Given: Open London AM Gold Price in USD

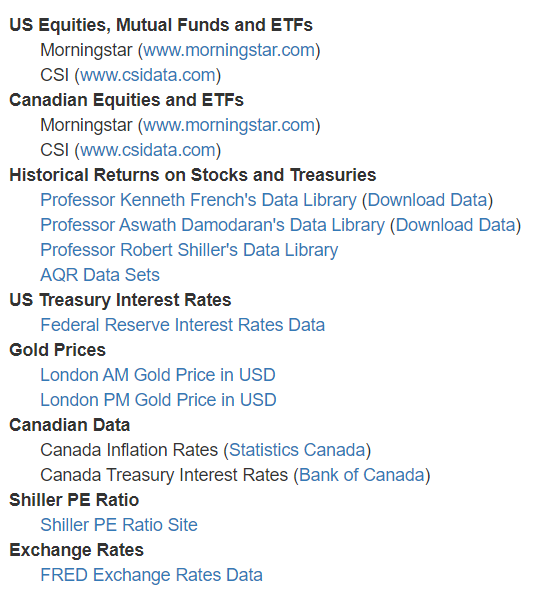Looking at the screenshot, I should tap(158, 375).
